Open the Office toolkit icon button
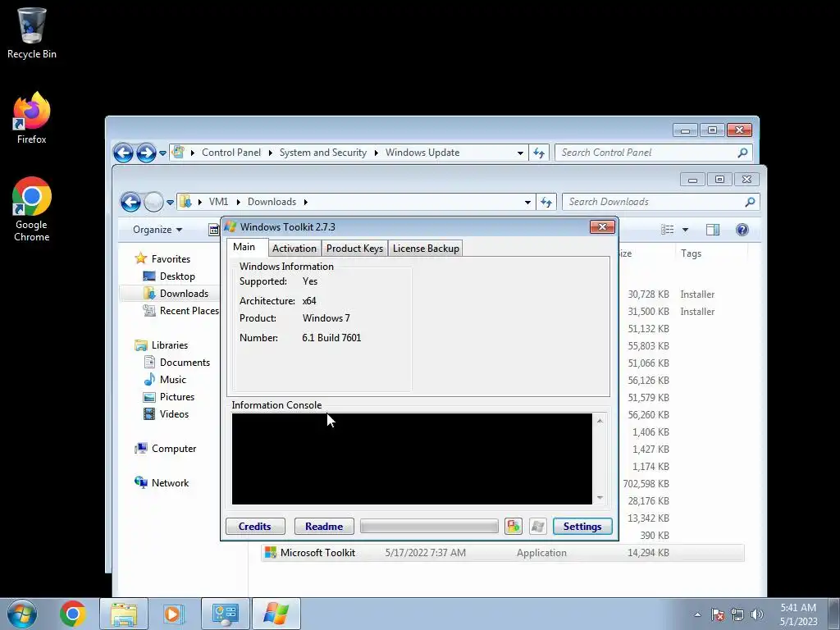840x630 pixels. [514, 526]
